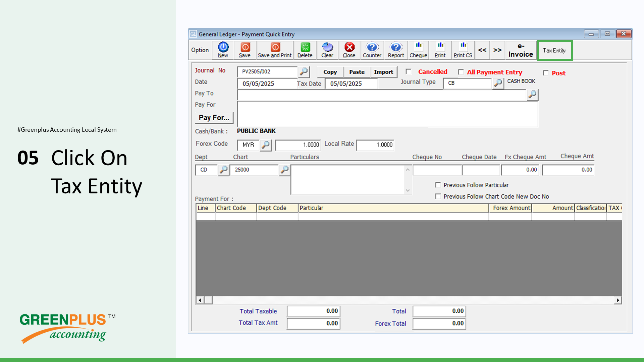Click the Journal No input field

[267, 72]
